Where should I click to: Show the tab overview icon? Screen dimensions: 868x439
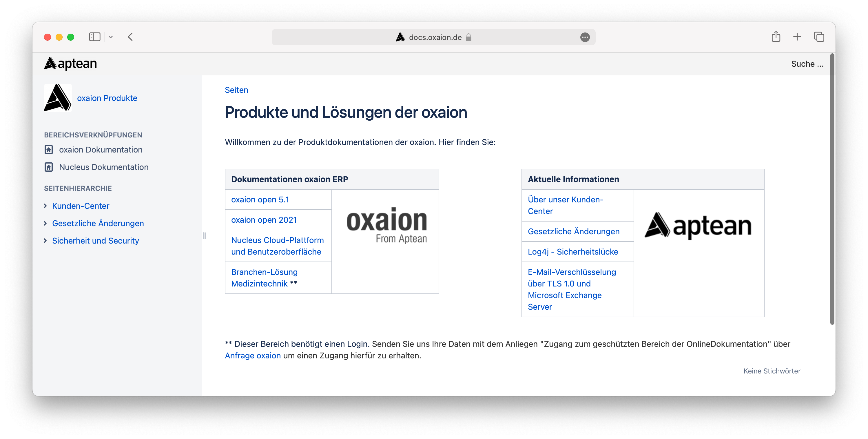[819, 37]
